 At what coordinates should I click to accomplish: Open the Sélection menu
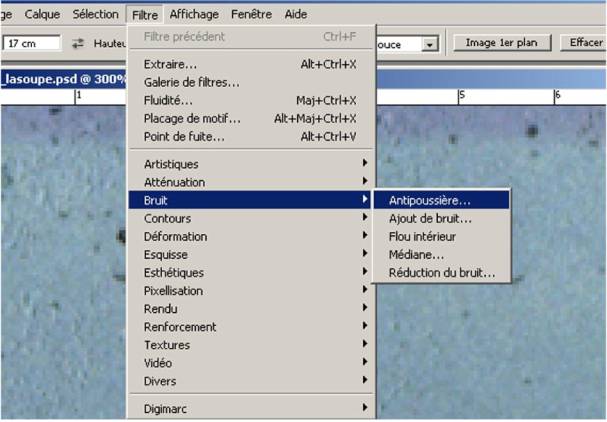[x=96, y=14]
